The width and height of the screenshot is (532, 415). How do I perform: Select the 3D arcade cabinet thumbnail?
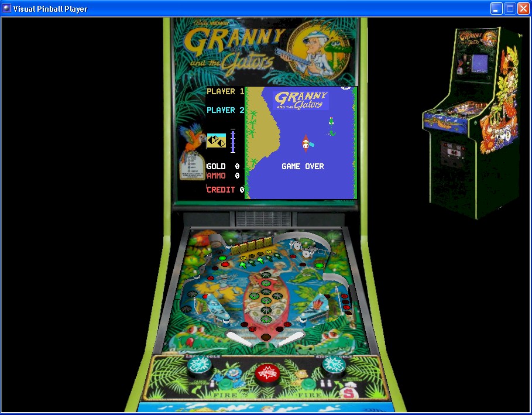point(473,124)
